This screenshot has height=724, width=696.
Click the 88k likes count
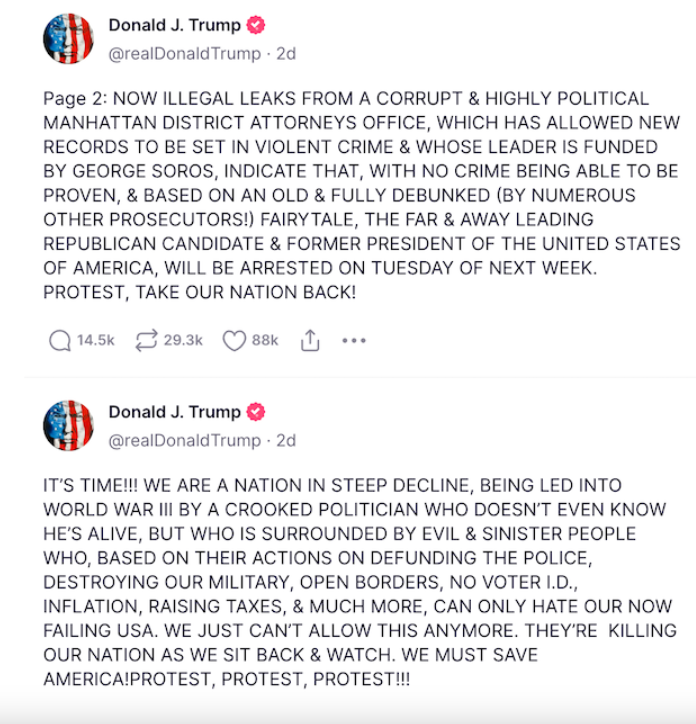[265, 341]
